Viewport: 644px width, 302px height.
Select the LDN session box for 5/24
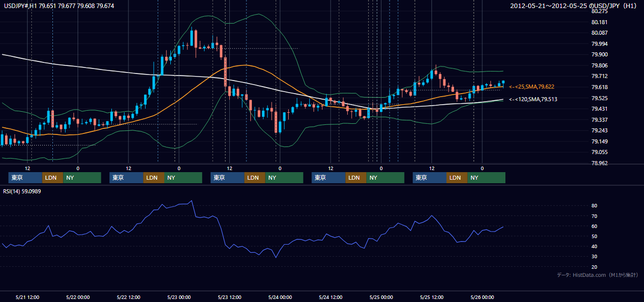click(356, 178)
